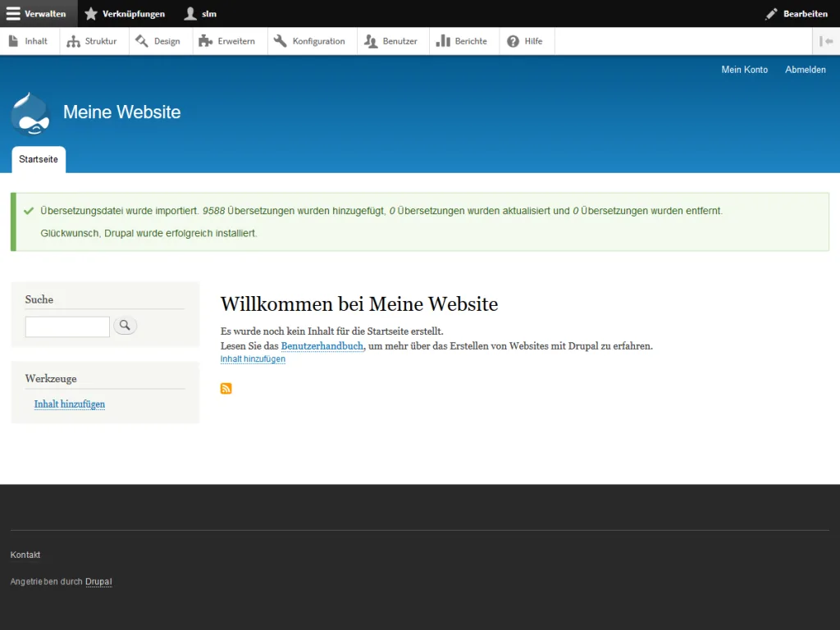Open the Struktur menu item
Screen dimensions: 840x630
(93, 41)
